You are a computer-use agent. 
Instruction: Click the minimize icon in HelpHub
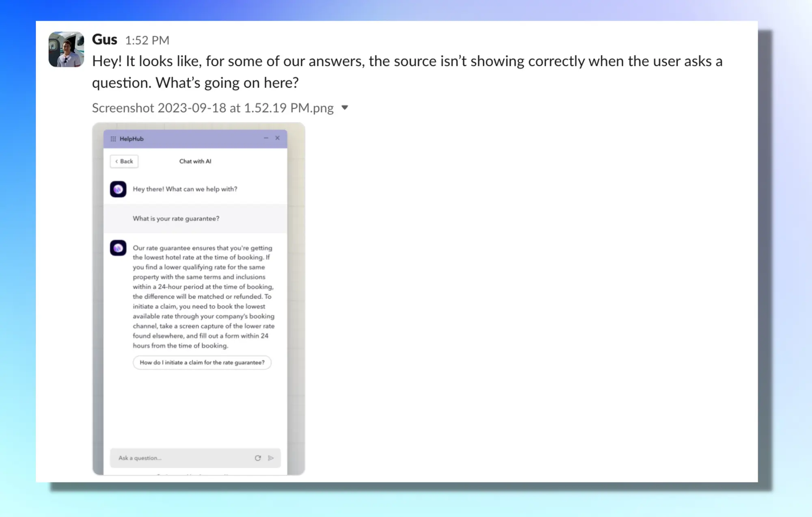point(266,138)
